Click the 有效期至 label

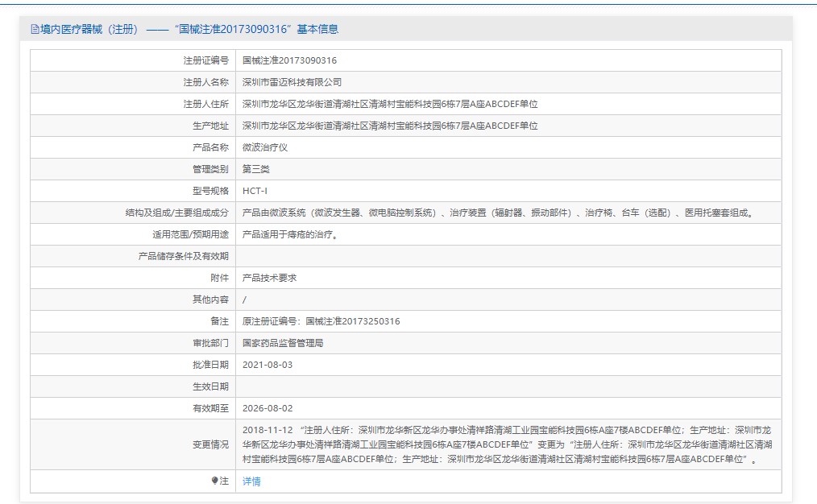210,409
